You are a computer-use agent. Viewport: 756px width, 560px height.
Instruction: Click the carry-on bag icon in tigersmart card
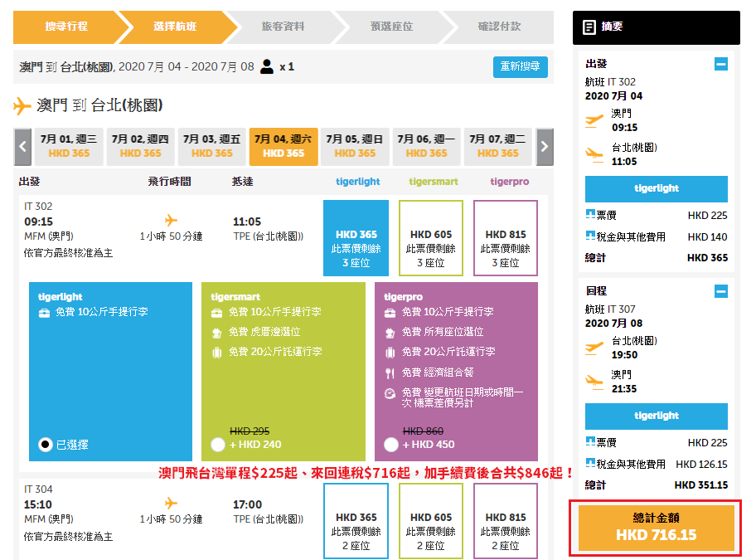(x=217, y=313)
